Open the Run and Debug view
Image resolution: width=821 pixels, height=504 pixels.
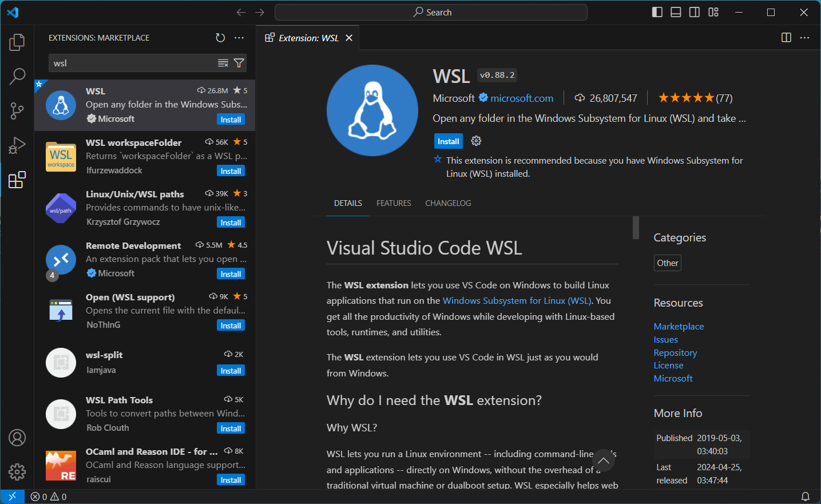tap(17, 145)
